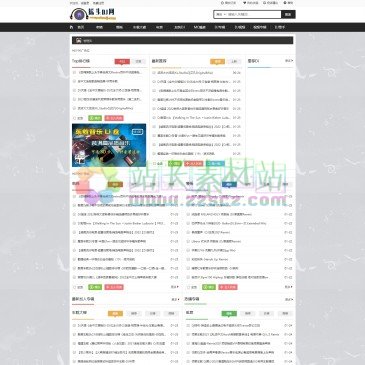
Task: Tick the checkbox of first Top list song
Action: pos(74,72)
